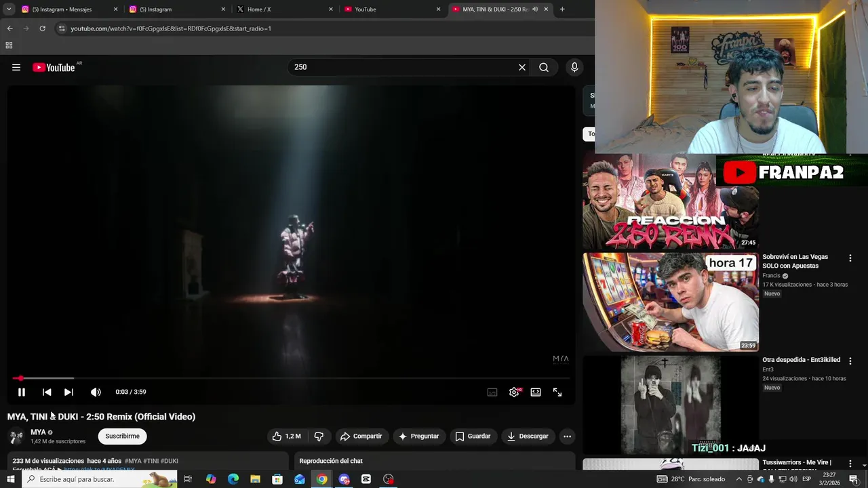Switch to theater mode view
868x488 pixels.
(x=536, y=392)
